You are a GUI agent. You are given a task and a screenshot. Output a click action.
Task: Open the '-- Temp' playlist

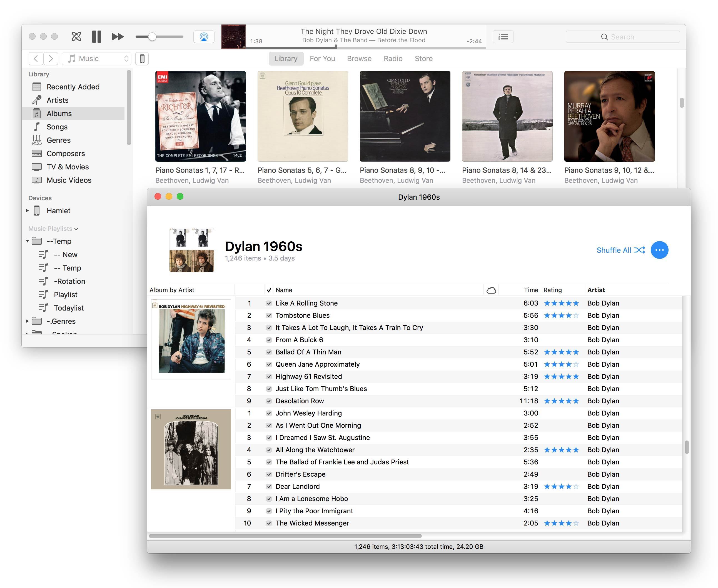coord(68,268)
